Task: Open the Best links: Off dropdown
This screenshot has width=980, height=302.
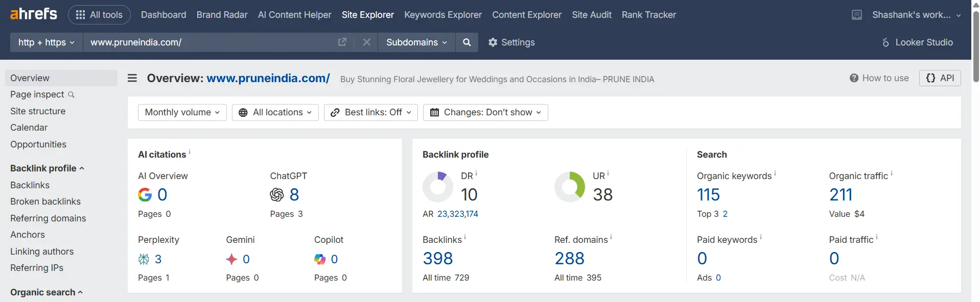Action: pos(371,112)
